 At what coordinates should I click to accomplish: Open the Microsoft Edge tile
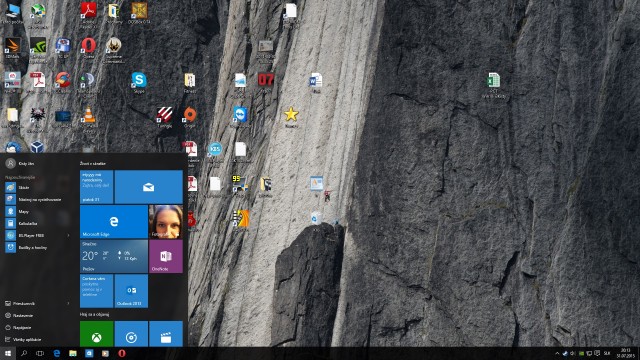(x=113, y=222)
